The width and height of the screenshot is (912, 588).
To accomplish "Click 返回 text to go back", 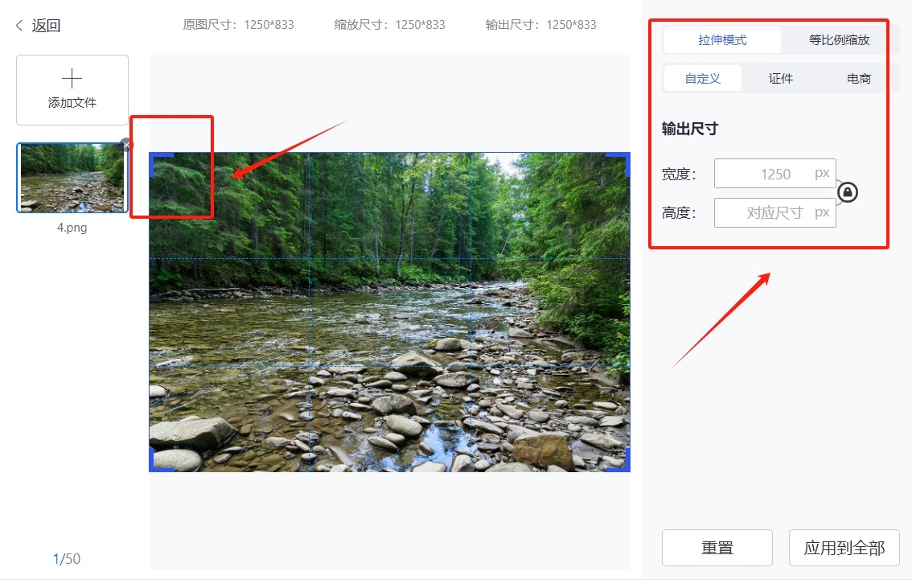I will pos(47,26).
